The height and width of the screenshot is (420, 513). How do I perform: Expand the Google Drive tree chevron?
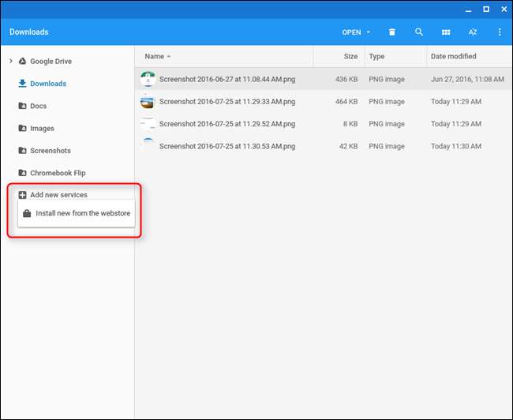10,61
